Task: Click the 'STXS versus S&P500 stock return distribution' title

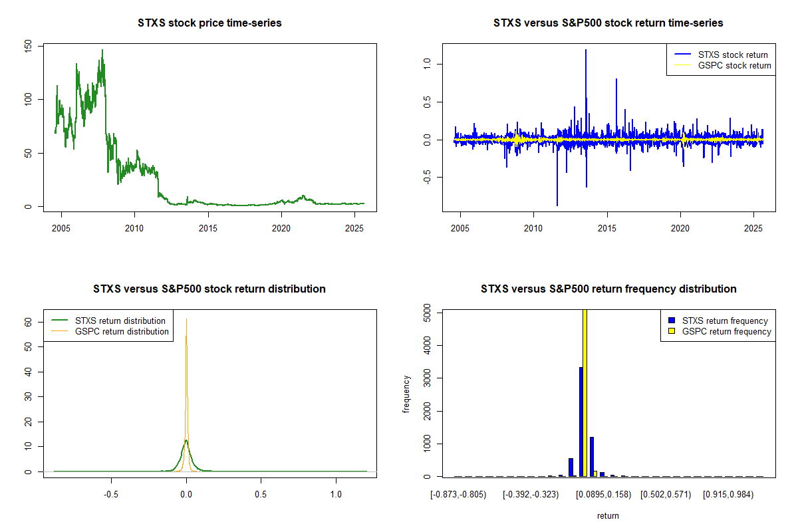Action: (x=209, y=289)
